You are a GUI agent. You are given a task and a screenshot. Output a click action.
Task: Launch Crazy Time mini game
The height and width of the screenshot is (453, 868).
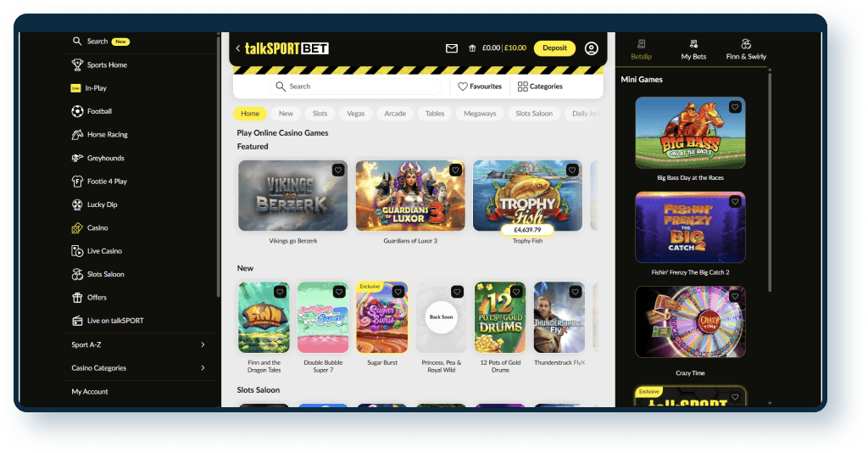[690, 322]
